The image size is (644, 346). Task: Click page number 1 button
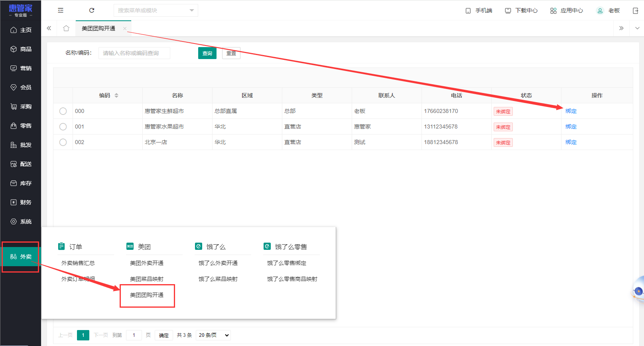pos(83,335)
